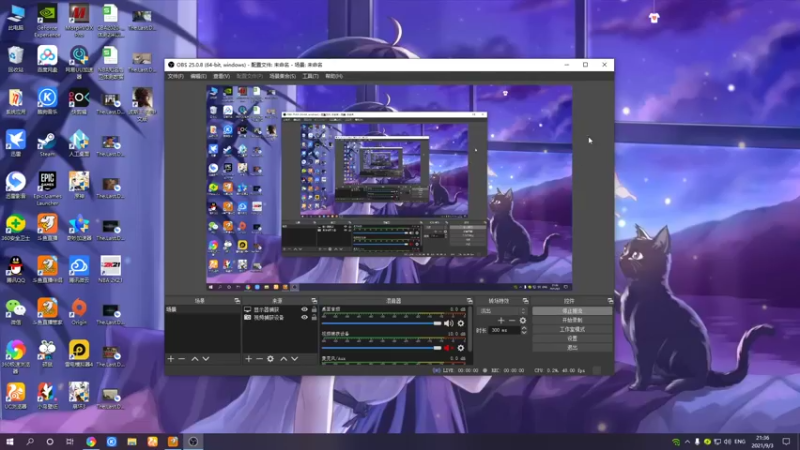Toggle lock on the video capture device source
This screenshot has height=450, width=800.
click(x=314, y=317)
